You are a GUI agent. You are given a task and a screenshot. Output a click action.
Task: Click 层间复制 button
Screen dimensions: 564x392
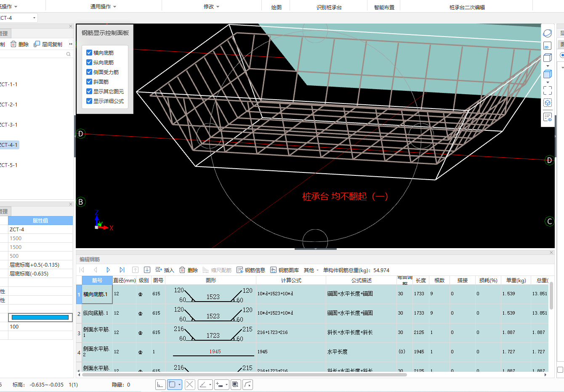coord(48,44)
